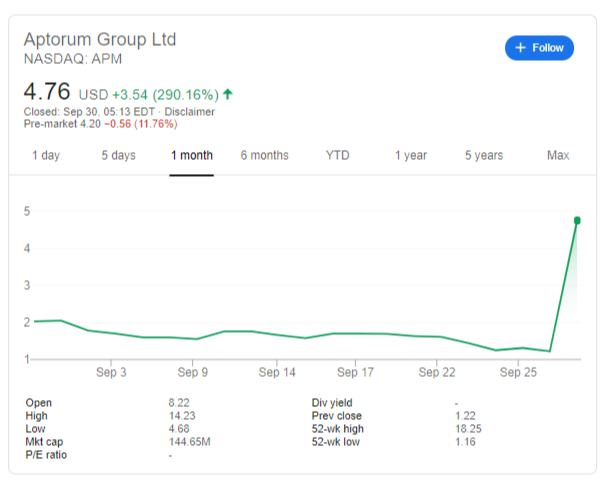
Task: Open the YTD chart tab
Action: 337,155
